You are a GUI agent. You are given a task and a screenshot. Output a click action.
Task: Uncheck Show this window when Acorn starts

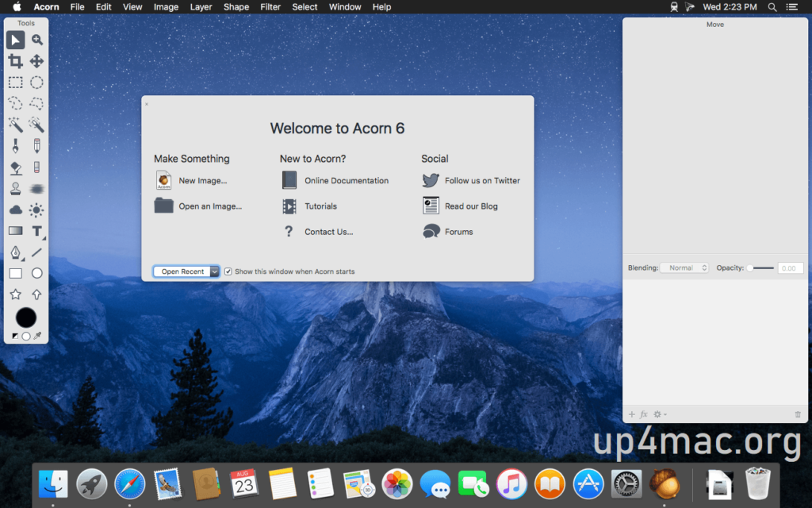click(x=228, y=271)
